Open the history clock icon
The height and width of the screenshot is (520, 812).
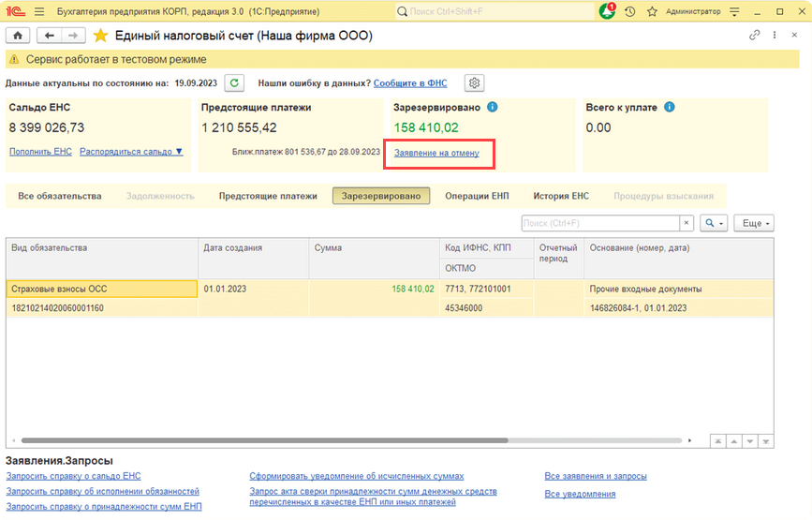(x=629, y=11)
